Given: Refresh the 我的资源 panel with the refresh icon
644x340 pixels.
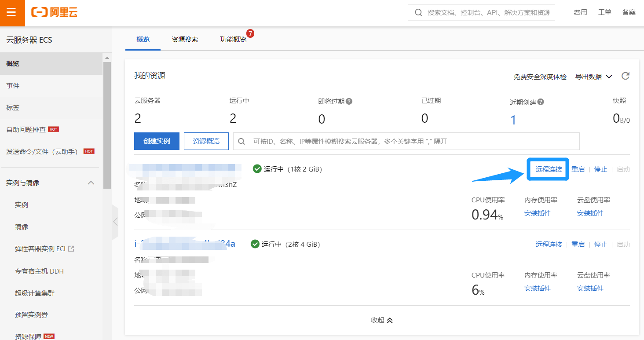Looking at the screenshot, I should click(x=625, y=76).
